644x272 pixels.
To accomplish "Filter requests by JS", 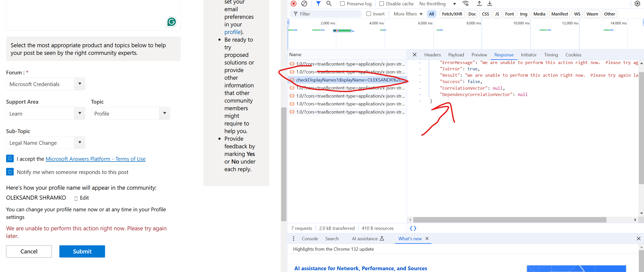I will (497, 14).
